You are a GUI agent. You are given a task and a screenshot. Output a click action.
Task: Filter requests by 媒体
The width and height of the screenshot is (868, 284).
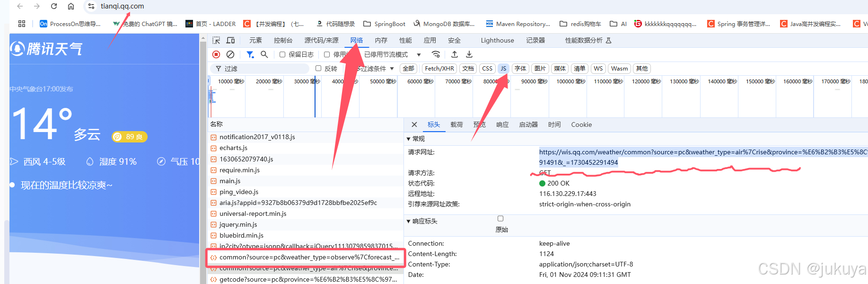560,69
